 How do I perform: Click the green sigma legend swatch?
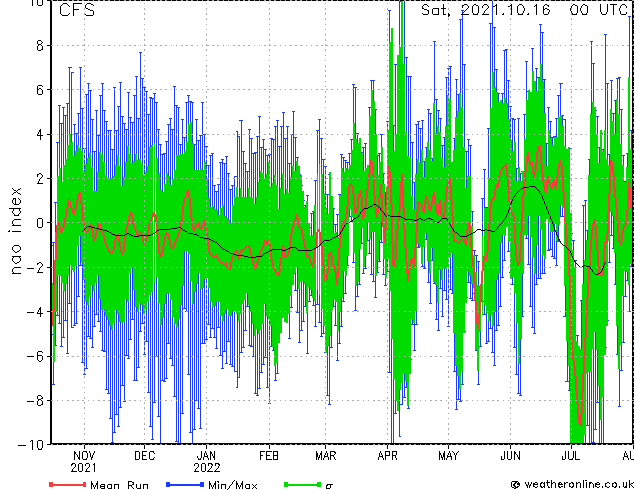pos(303,484)
